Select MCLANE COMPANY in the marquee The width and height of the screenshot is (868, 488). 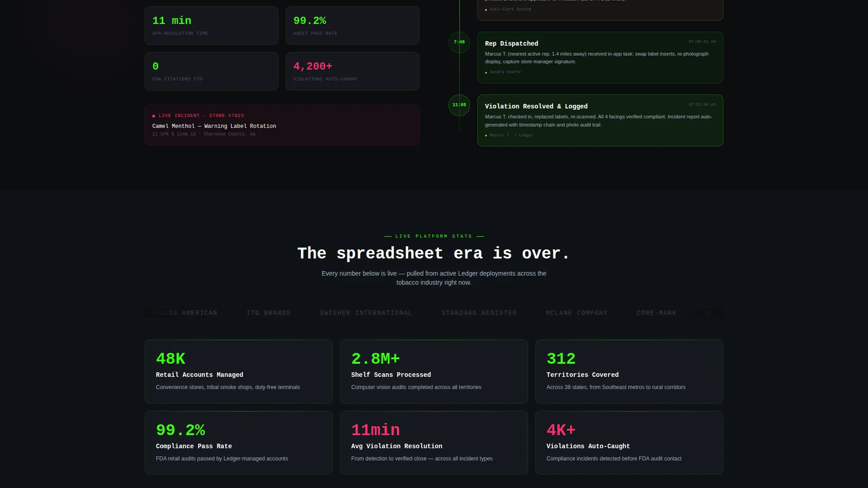576,313
